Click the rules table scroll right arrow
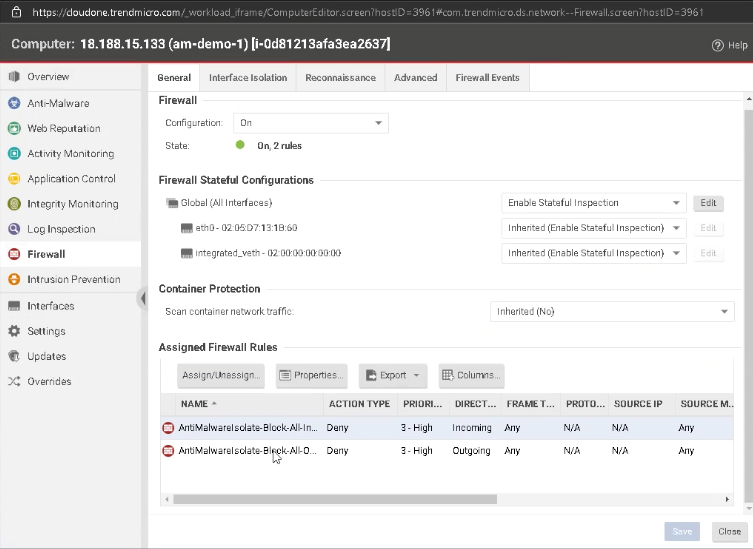 (727, 500)
